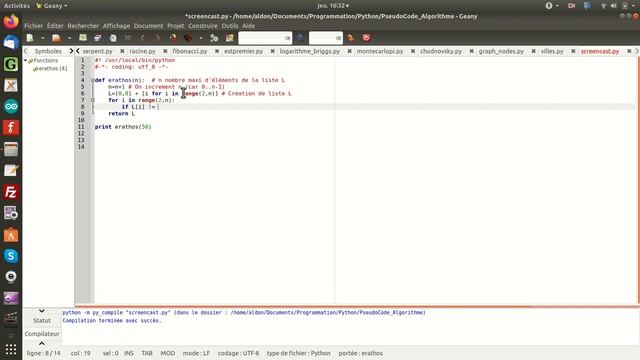Image resolution: width=640 pixels, height=360 pixels.
Task: Click the Build brick icon
Action: click(188, 38)
